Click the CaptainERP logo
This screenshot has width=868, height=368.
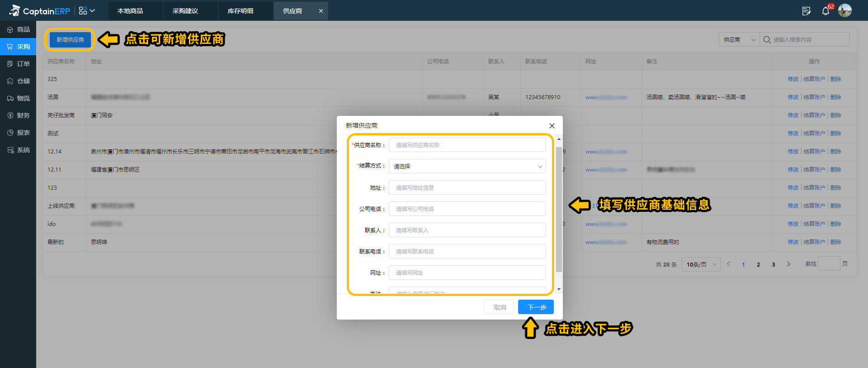[x=40, y=10]
